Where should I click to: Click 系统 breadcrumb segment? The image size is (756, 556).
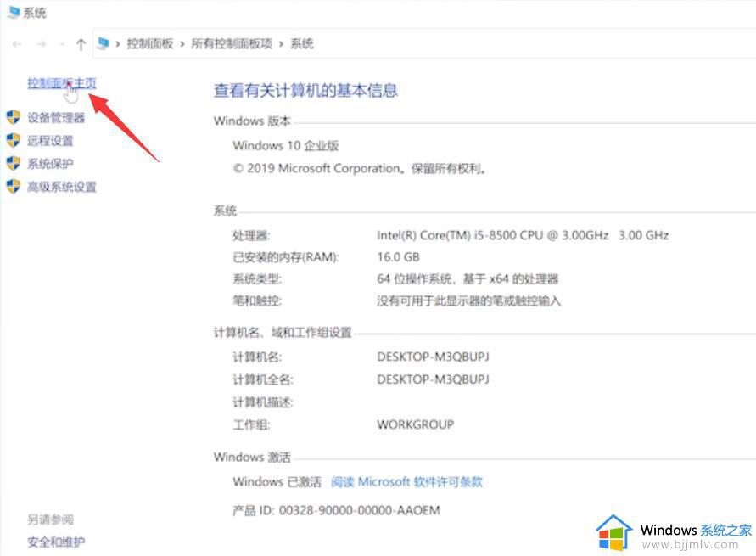tap(302, 44)
